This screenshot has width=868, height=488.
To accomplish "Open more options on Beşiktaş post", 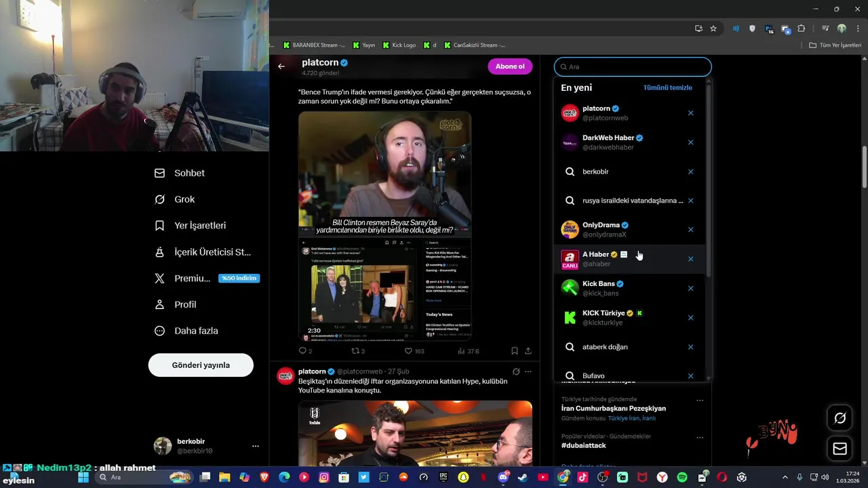I will [x=528, y=371].
